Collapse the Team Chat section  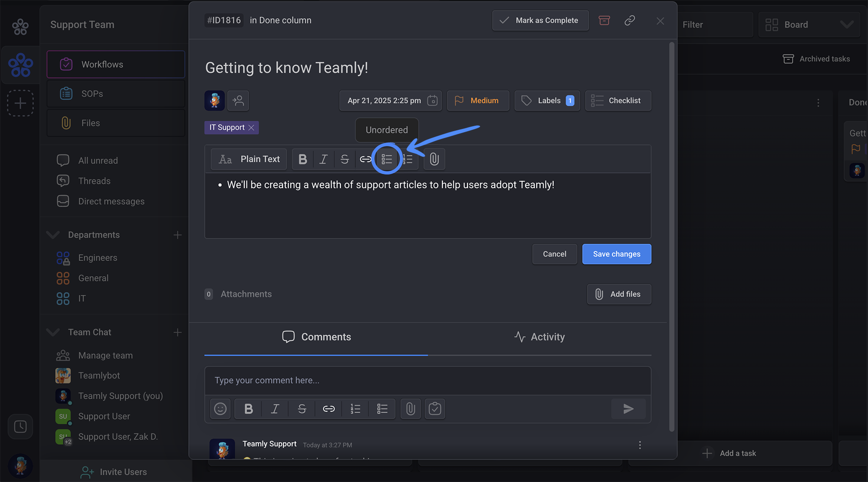click(53, 332)
